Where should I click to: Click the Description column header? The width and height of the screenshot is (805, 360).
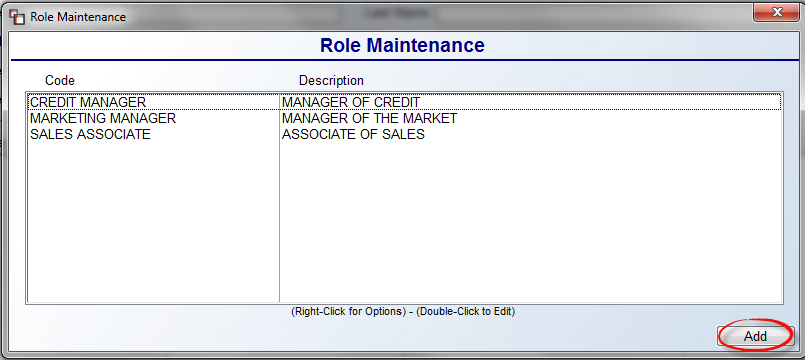coord(332,81)
